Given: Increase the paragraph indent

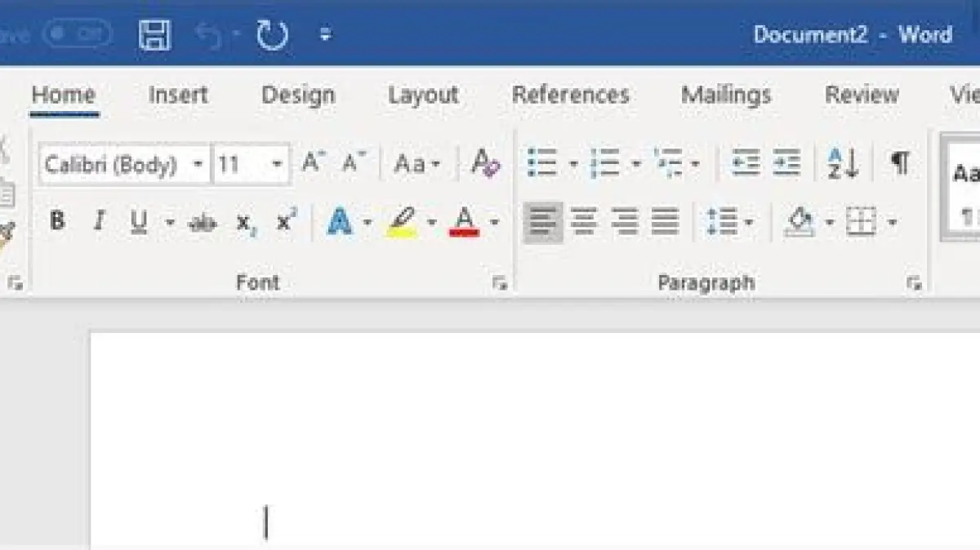Looking at the screenshot, I should 786,164.
